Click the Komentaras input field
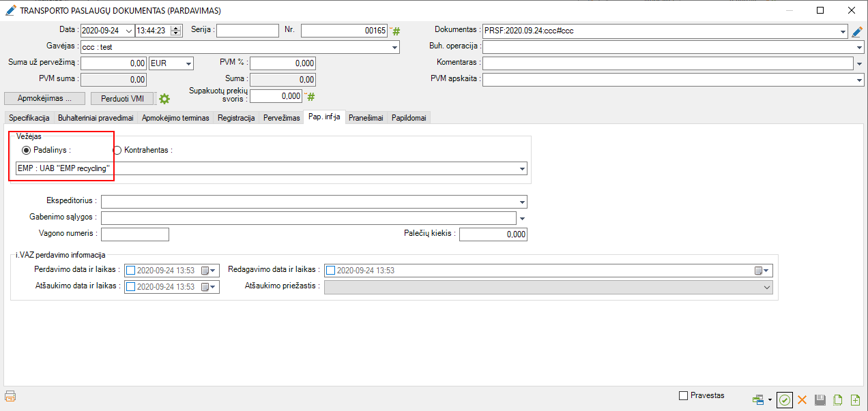This screenshot has height=411, width=868. [668, 63]
